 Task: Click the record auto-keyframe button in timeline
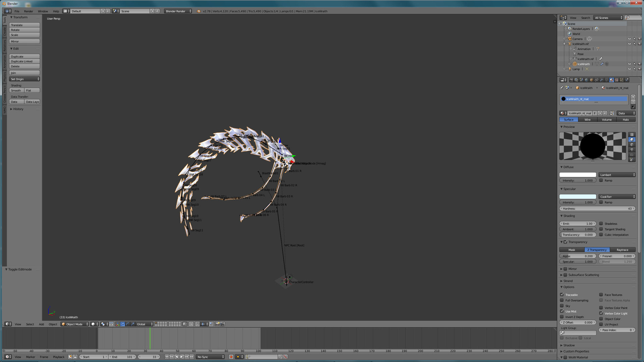click(231, 357)
